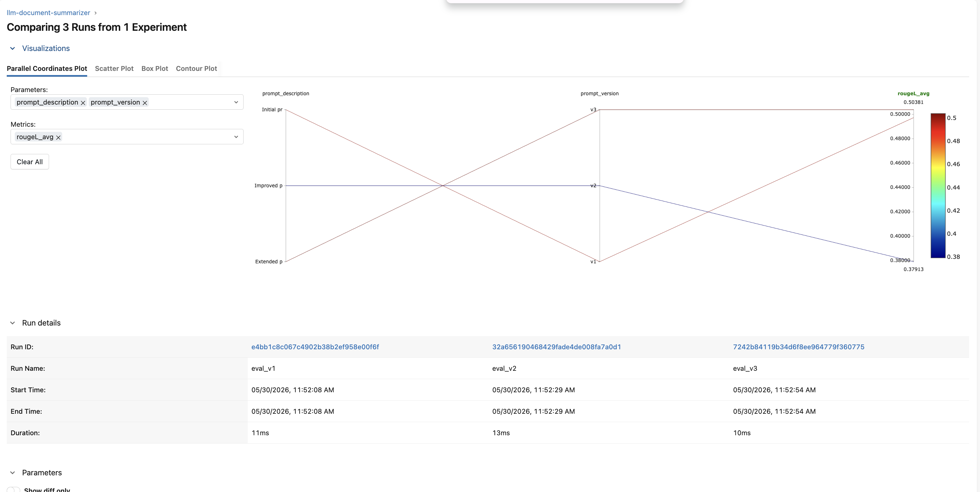Viewport: 980px width, 492px height.
Task: Click the Run ID row label
Action: [22, 347]
